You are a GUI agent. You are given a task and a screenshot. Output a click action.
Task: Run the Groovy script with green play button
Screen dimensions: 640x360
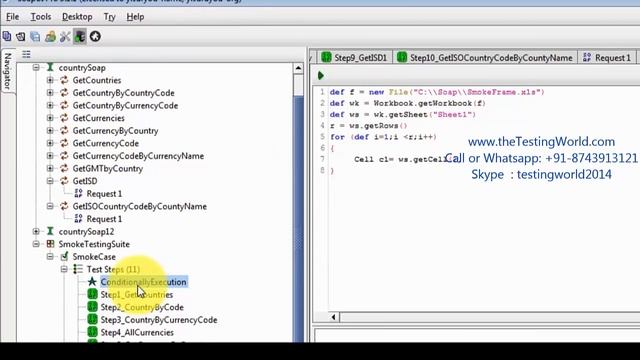tap(321, 76)
